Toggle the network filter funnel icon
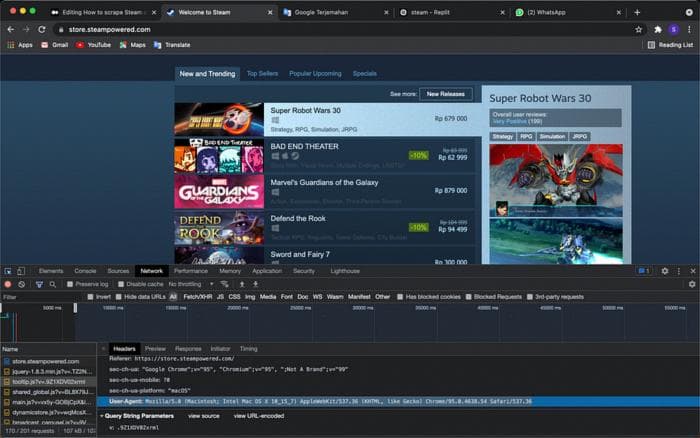The height and width of the screenshot is (438, 700). click(39, 284)
